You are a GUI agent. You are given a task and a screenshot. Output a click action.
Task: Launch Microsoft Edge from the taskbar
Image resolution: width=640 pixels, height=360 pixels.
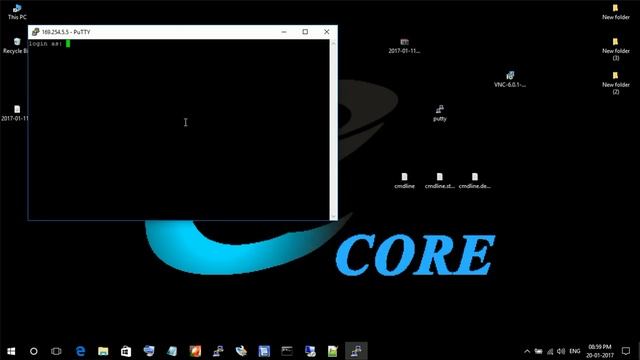tap(81, 351)
